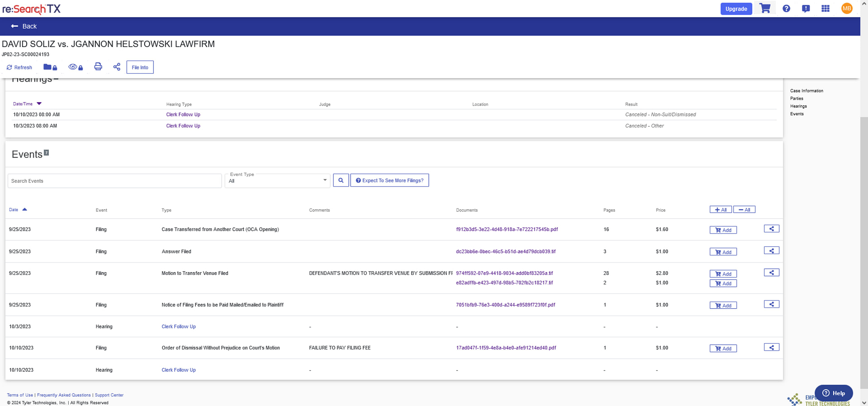
Task: Jump to Events section in side nav
Action: tap(797, 114)
